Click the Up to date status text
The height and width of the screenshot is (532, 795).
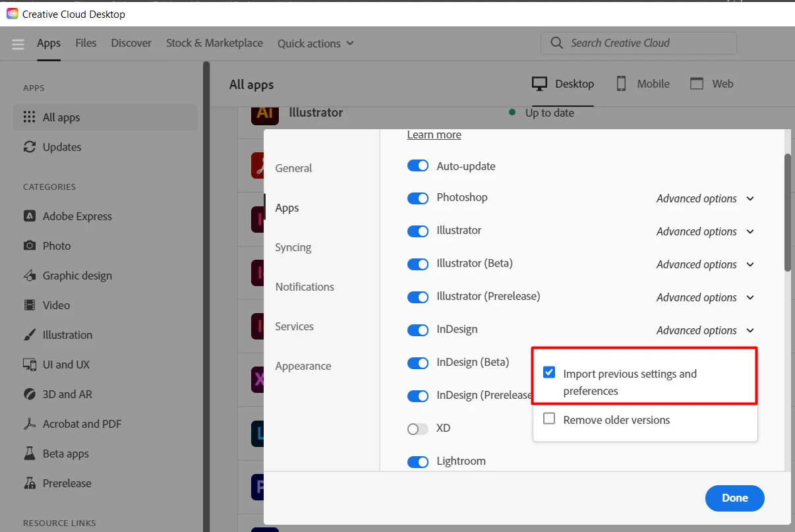[549, 113]
